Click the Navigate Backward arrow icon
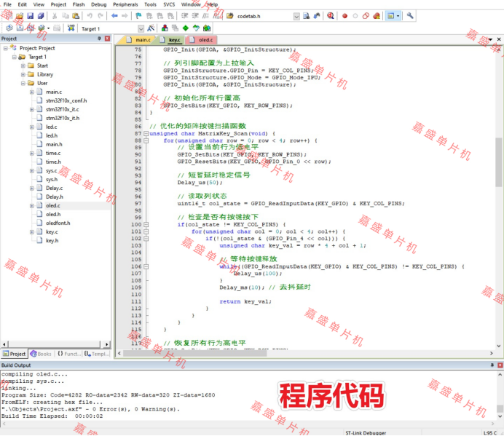The height and width of the screenshot is (436, 504). click(115, 15)
